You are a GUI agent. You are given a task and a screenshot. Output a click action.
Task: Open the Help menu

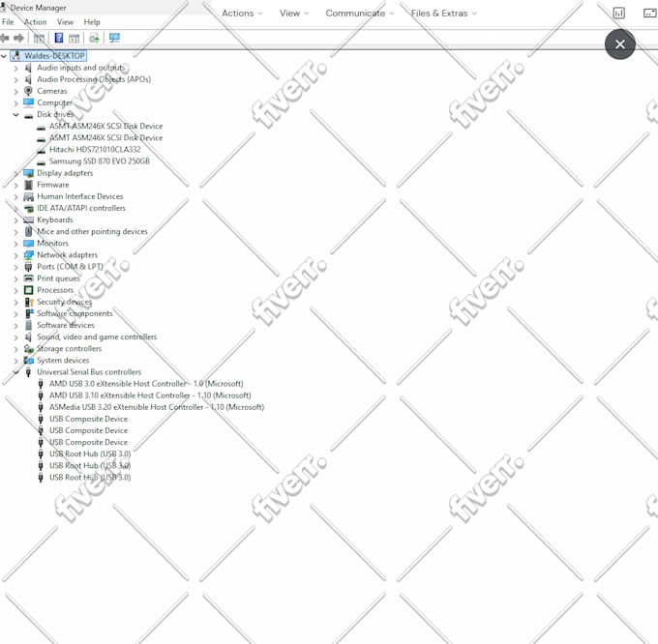[92, 22]
